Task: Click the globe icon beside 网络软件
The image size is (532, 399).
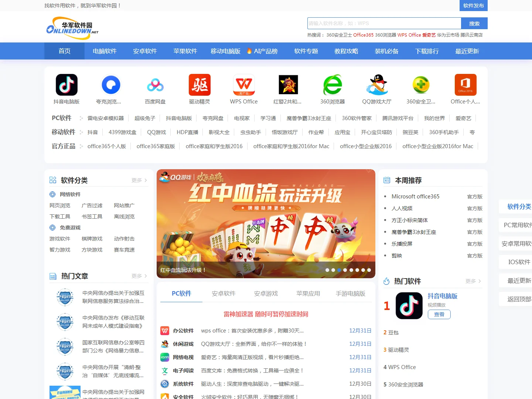Action: [x=52, y=194]
